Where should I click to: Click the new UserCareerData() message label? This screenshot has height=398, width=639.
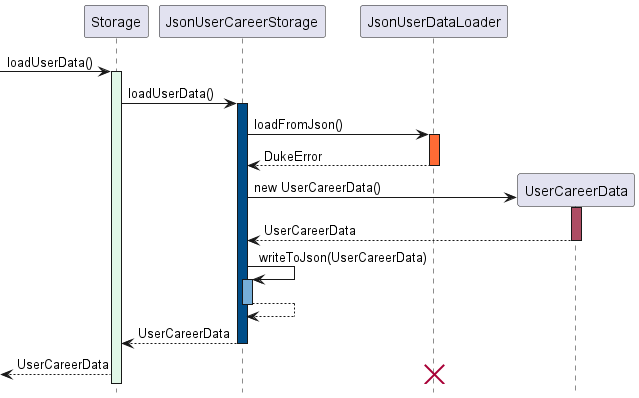point(317,188)
